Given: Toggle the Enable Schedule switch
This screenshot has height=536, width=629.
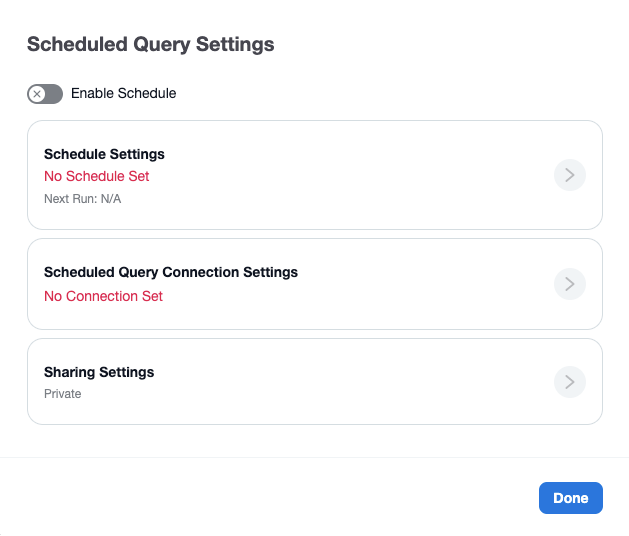Looking at the screenshot, I should pos(45,94).
